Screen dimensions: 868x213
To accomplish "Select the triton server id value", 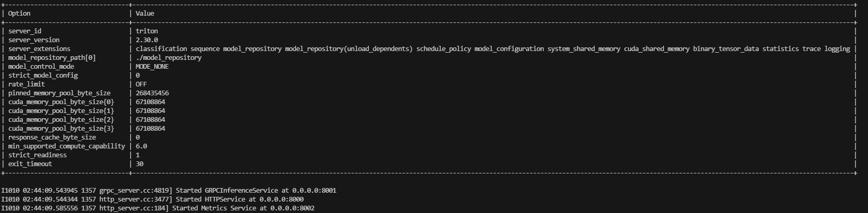I will tap(147, 31).
